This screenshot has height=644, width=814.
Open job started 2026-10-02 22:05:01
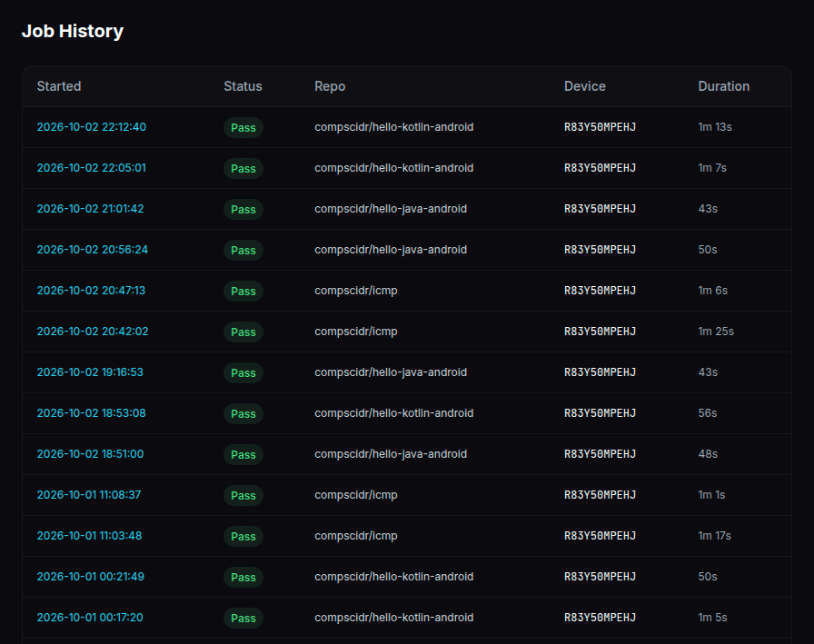[x=92, y=168]
